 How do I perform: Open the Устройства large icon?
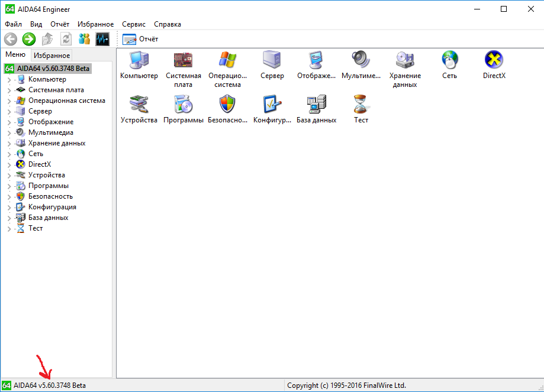tap(139, 109)
